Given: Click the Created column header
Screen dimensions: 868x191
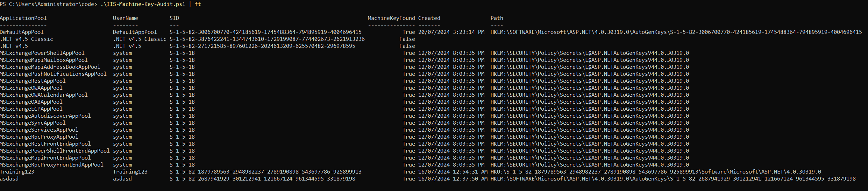Looking at the screenshot, I should pos(429,18).
